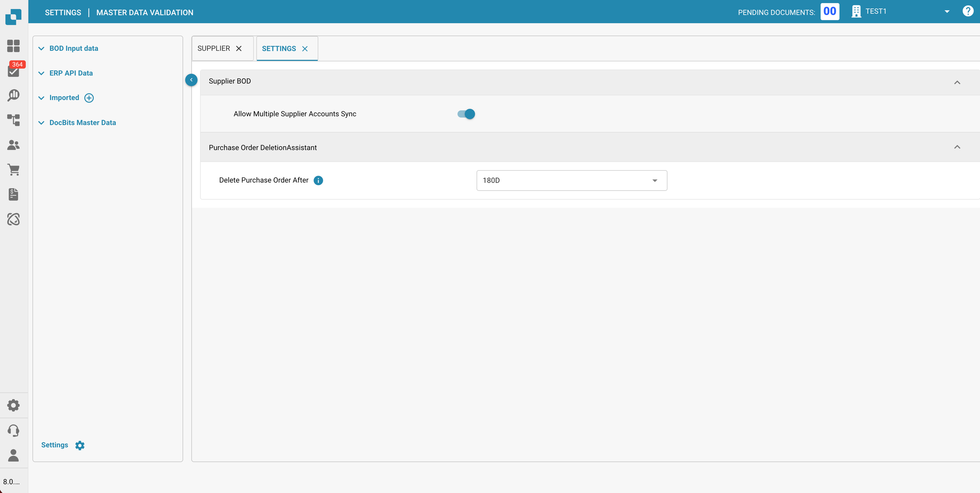The width and height of the screenshot is (980, 493).
Task: Close the SETTINGS tab
Action: 305,49
